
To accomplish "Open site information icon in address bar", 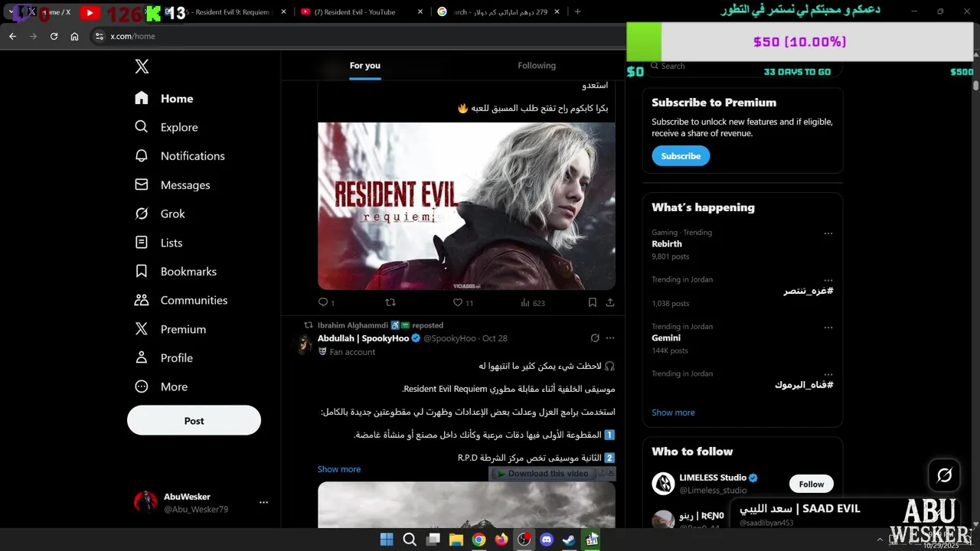I will (x=99, y=36).
